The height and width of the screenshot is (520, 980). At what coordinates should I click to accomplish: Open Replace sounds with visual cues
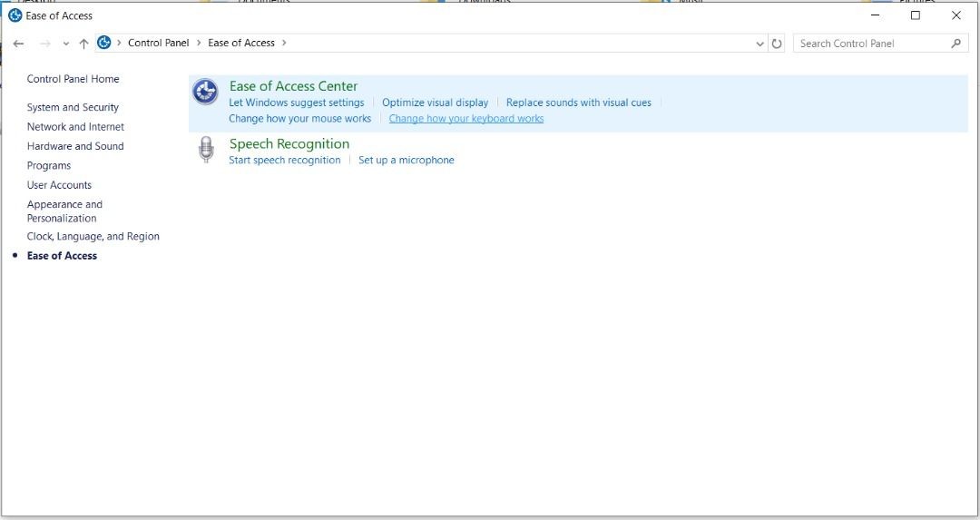point(579,103)
